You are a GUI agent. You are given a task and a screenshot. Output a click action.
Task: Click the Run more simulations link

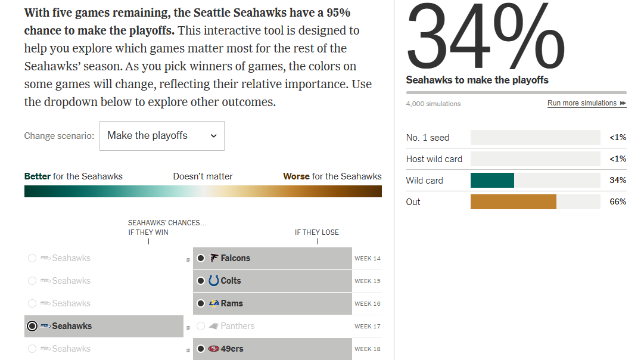tap(581, 103)
